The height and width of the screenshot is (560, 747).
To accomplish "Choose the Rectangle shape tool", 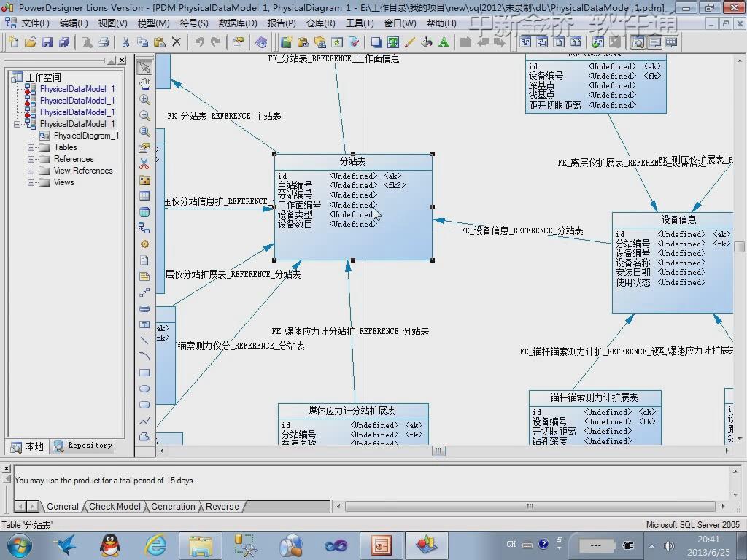I will tap(145, 373).
